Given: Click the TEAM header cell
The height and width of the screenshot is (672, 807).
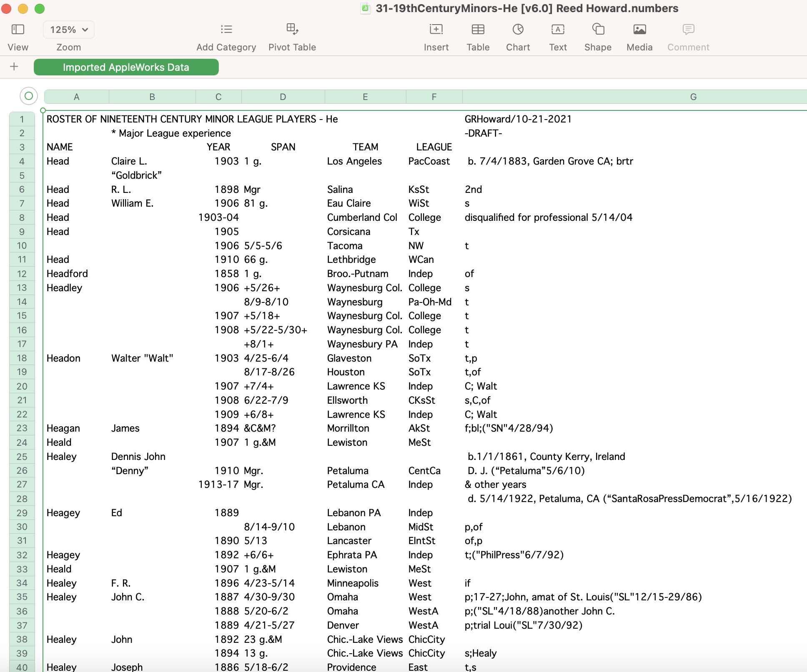Looking at the screenshot, I should pos(365,147).
